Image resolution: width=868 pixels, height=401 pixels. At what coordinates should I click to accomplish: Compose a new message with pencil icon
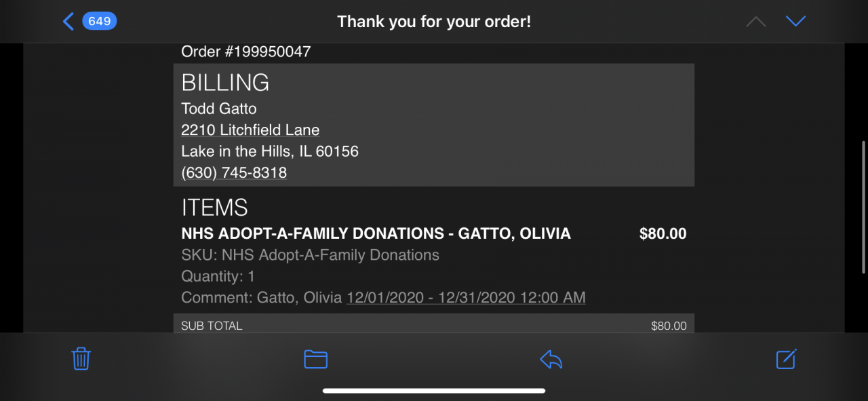(x=786, y=358)
